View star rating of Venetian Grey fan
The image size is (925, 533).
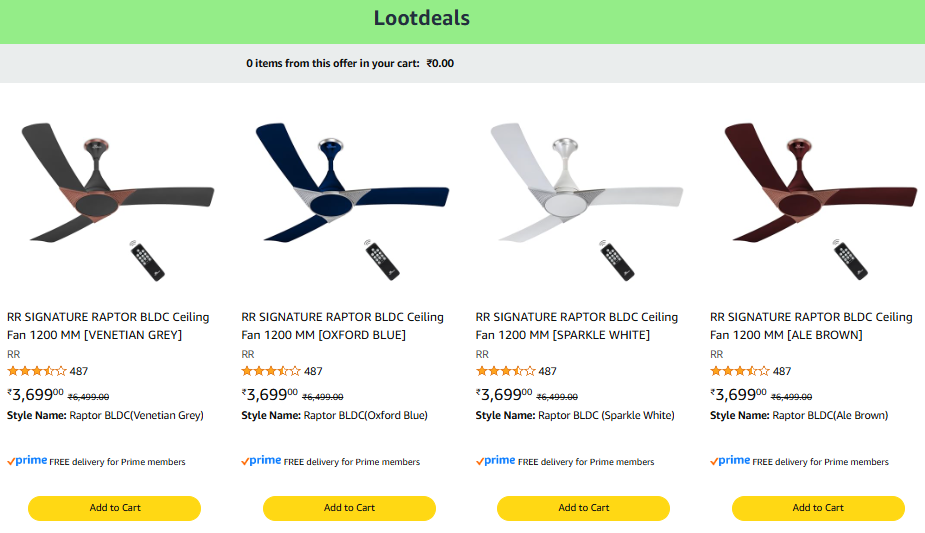[37, 371]
